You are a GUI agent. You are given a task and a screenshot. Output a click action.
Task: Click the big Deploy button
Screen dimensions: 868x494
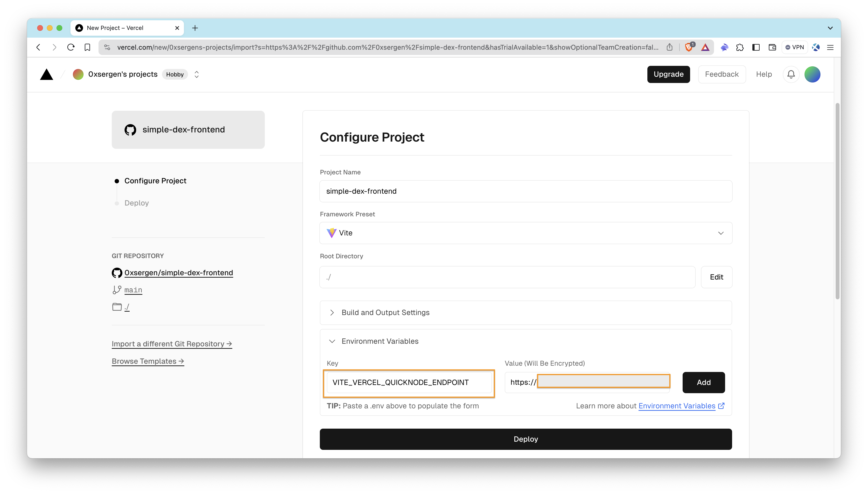(x=525, y=439)
